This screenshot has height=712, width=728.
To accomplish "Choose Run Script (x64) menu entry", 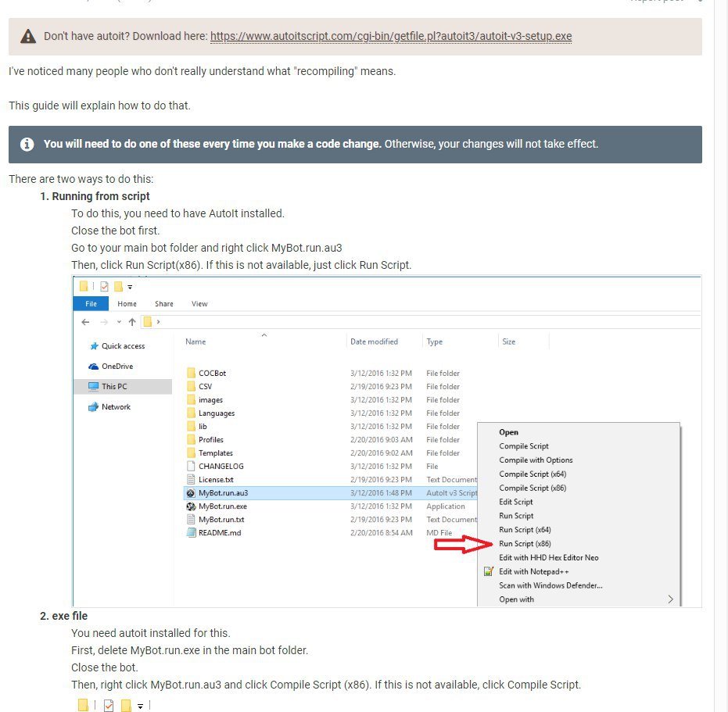I will pos(525,530).
